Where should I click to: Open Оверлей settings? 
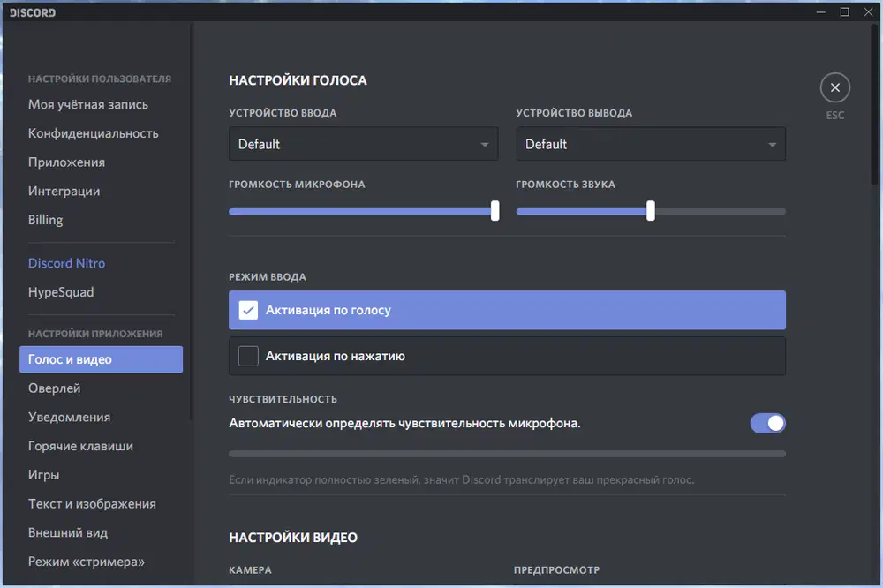tap(54, 388)
